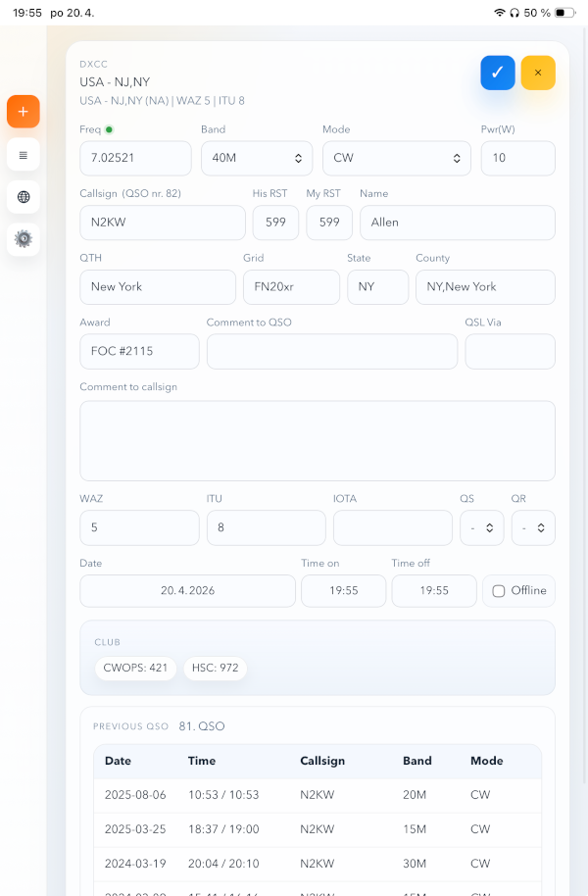Click the orange plus new QSO icon

coord(24,112)
